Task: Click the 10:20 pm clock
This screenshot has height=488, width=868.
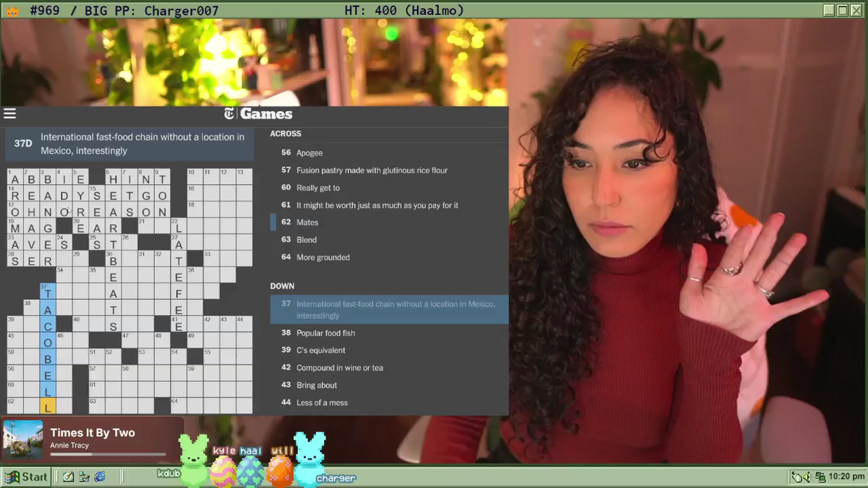Action: tap(846, 476)
